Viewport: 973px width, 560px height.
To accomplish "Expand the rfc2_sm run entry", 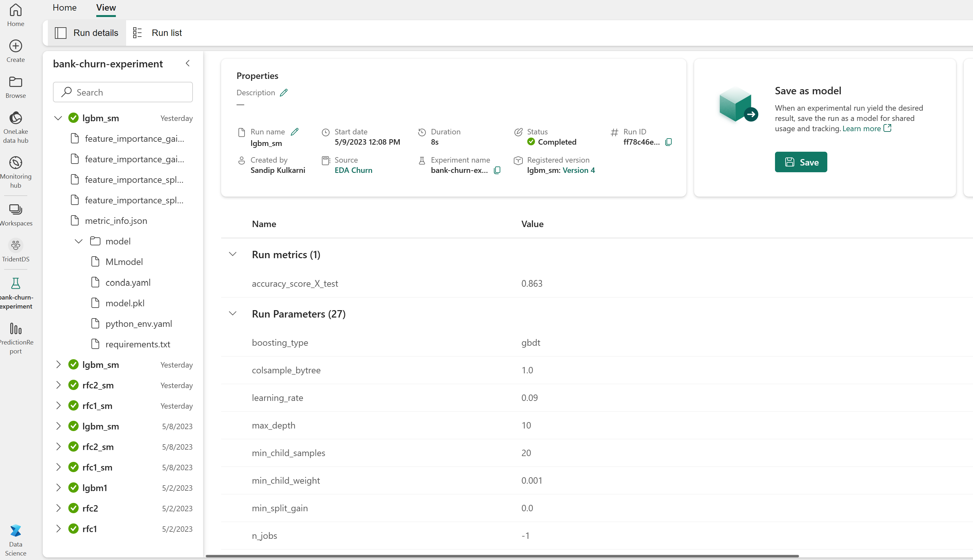I will (59, 385).
